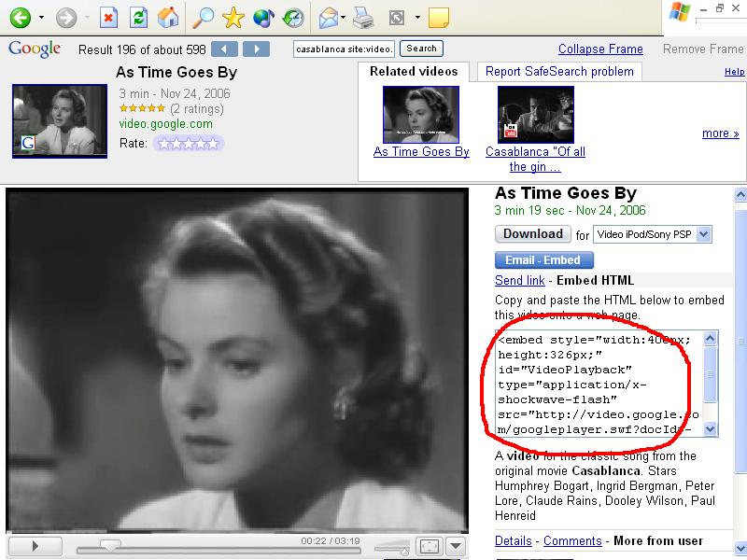This screenshot has height=560, width=747.
Task: Open Favorites star icon
Action: pos(233,18)
